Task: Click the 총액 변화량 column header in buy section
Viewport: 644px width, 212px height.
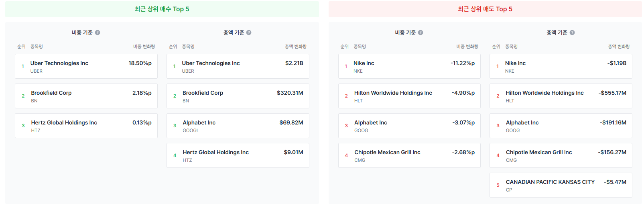Action: [x=296, y=47]
